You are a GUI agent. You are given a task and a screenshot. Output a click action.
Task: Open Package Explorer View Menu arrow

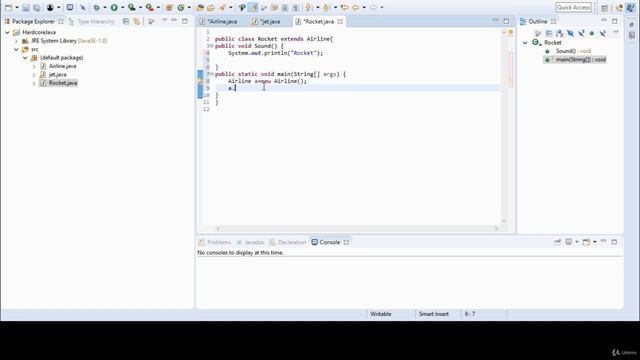[164, 21]
